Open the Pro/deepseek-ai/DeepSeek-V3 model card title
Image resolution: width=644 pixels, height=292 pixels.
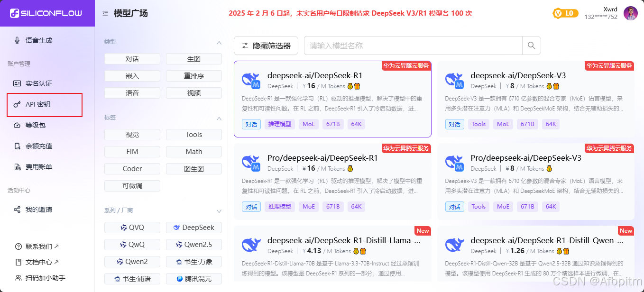click(x=526, y=158)
